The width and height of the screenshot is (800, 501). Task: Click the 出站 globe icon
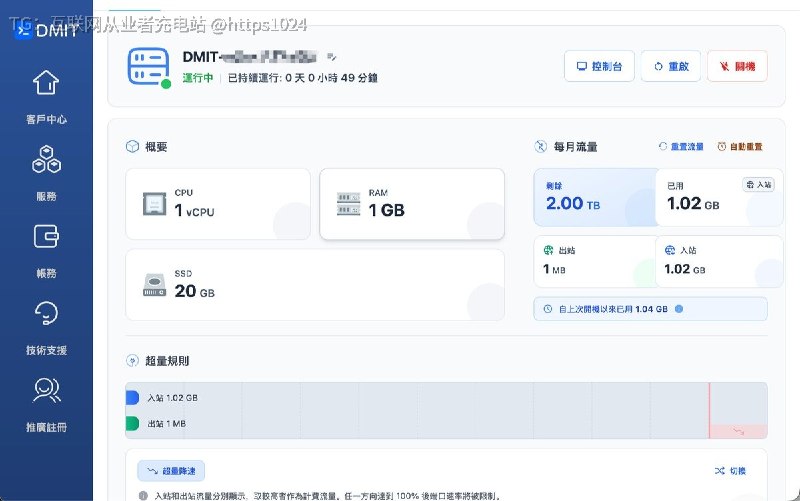point(548,250)
